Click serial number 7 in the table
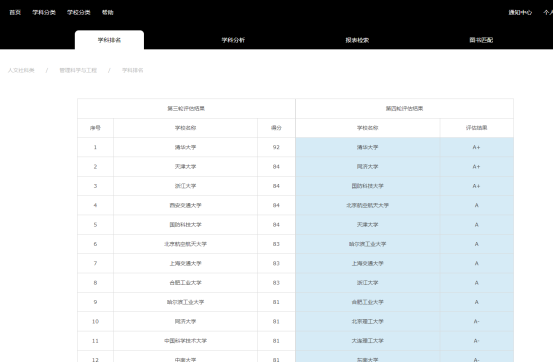Image resolution: width=554 pixels, height=363 pixels. (95, 263)
